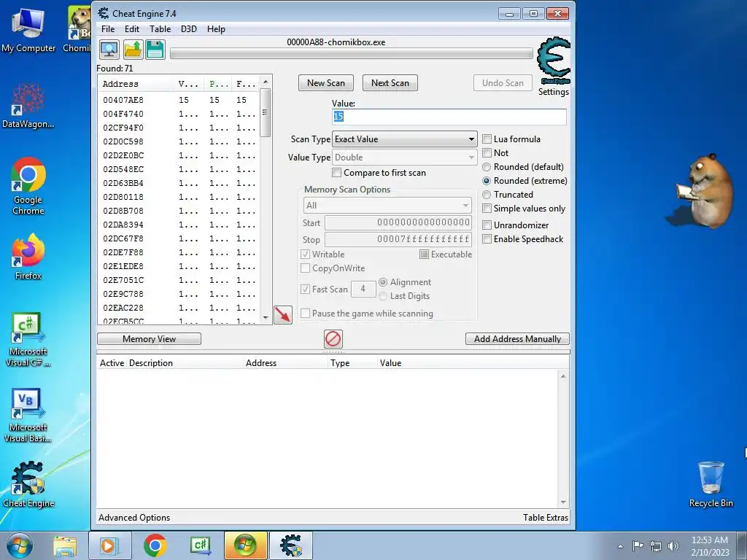Viewport: 747px width, 560px height.
Task: Open the memory region All dropdown
Action: (387, 205)
